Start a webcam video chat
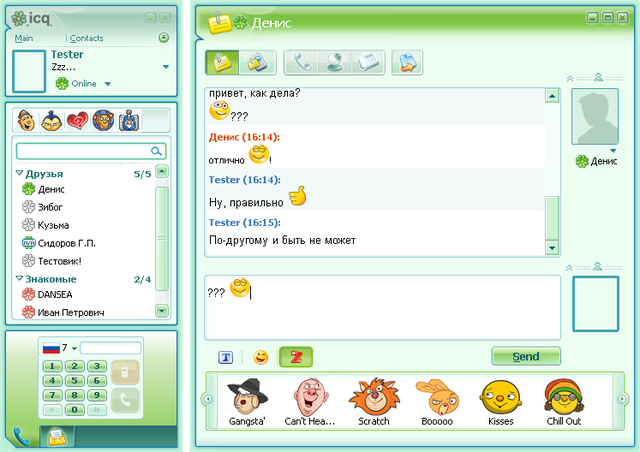The image size is (640, 452). point(334,63)
